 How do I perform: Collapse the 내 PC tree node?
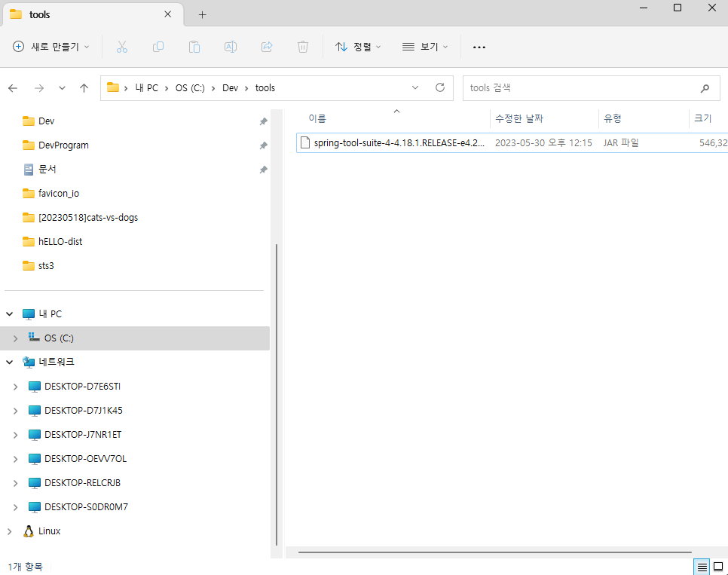10,314
